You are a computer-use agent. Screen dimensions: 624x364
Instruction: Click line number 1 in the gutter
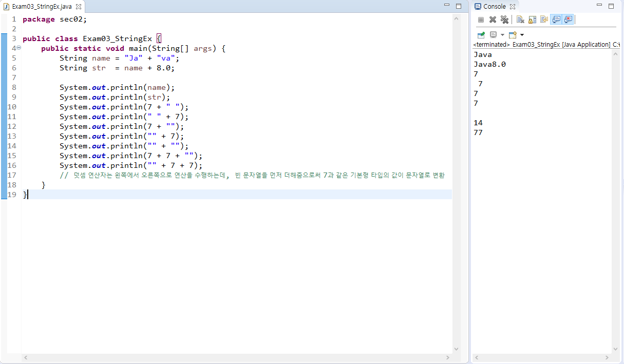click(14, 19)
